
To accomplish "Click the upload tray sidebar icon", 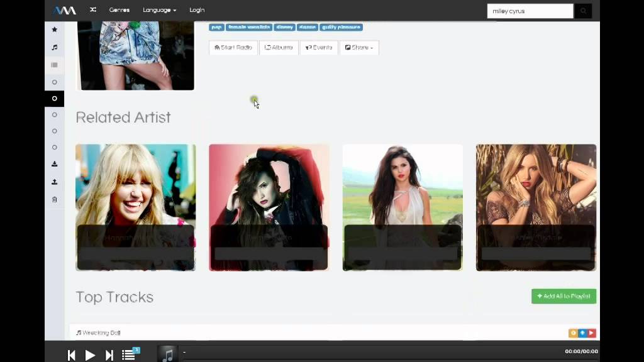I will point(54,182).
